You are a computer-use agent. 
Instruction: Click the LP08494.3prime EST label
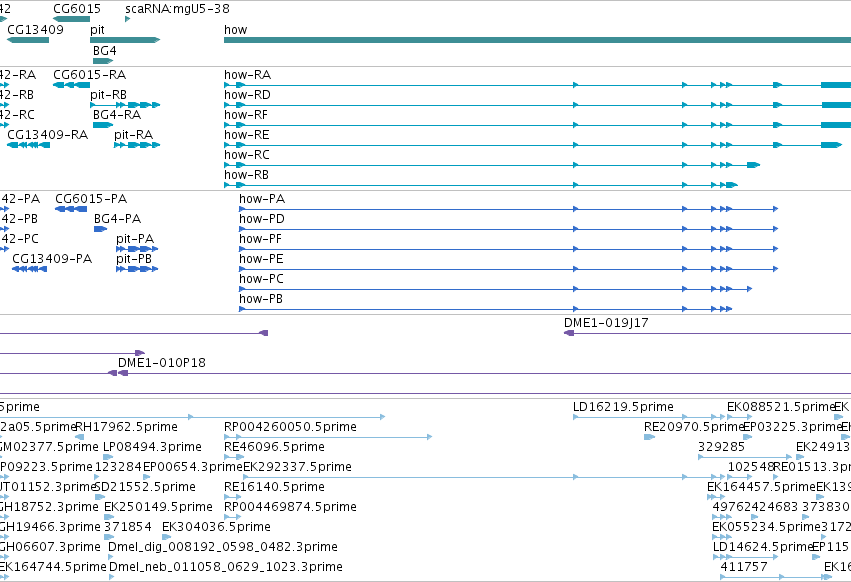click(x=153, y=447)
